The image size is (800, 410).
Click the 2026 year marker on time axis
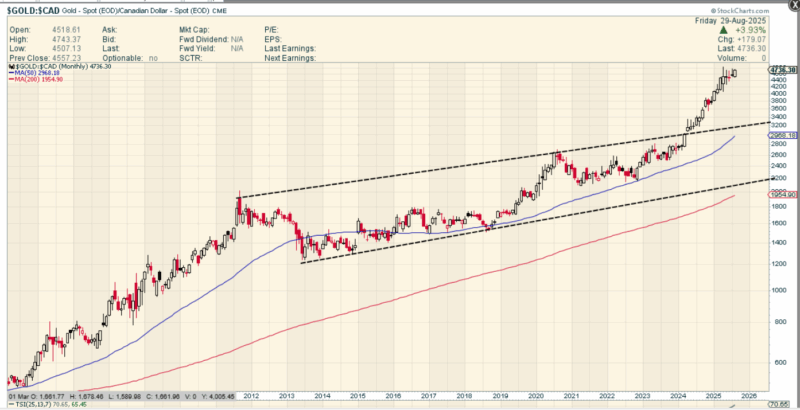point(748,396)
